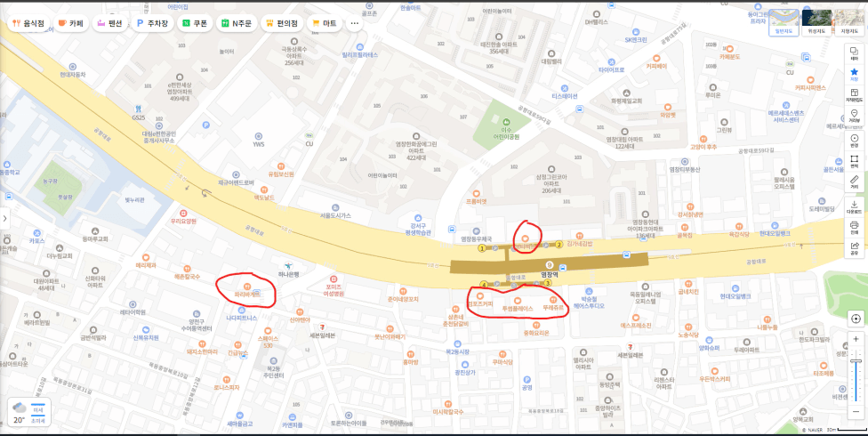The width and height of the screenshot is (868, 436).
Task: Open the 저장 star saved places
Action: coord(853,74)
